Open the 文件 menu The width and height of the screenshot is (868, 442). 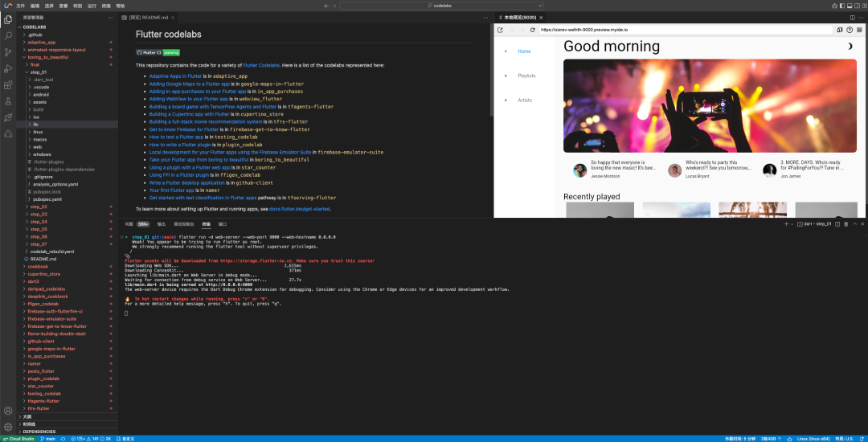pyautogui.click(x=20, y=6)
